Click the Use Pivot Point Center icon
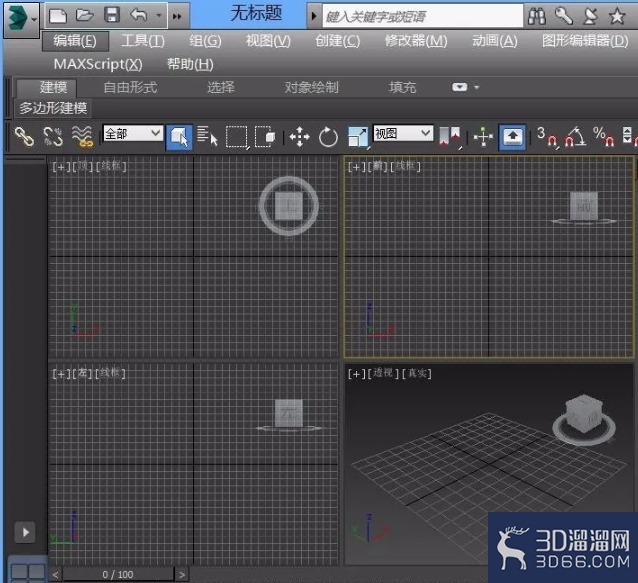The height and width of the screenshot is (583, 638). (450, 137)
